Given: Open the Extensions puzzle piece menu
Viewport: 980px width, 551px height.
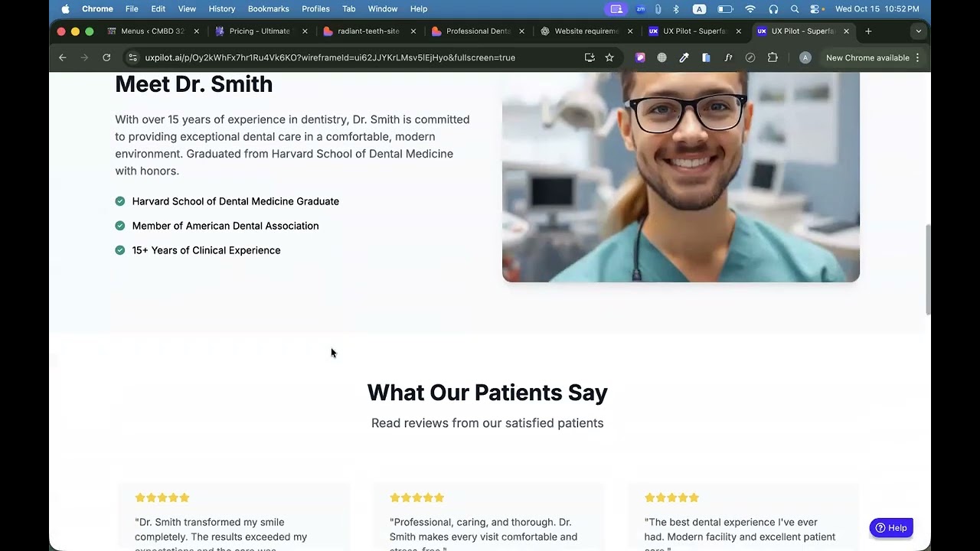Looking at the screenshot, I should tap(773, 57).
